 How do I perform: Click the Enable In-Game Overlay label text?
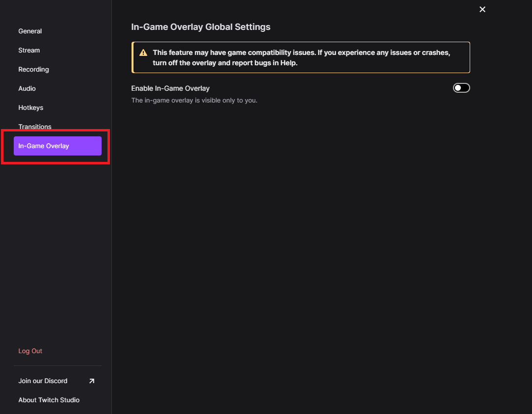[x=170, y=88]
